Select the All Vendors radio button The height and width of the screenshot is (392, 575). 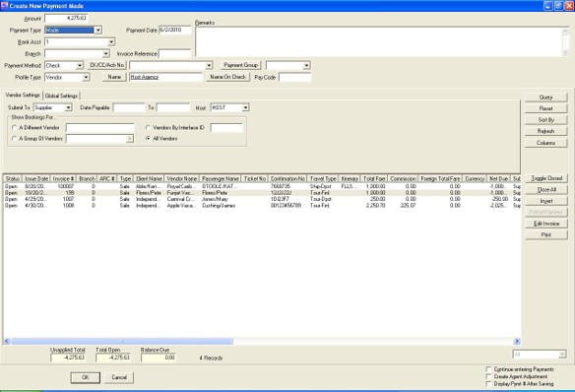pyautogui.click(x=148, y=139)
